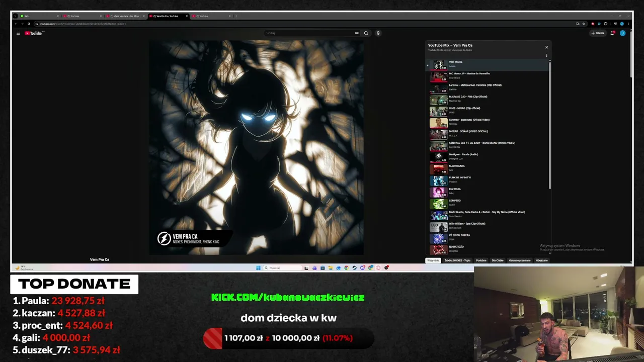Open the Windows Start menu
The image size is (644, 362).
click(x=258, y=267)
